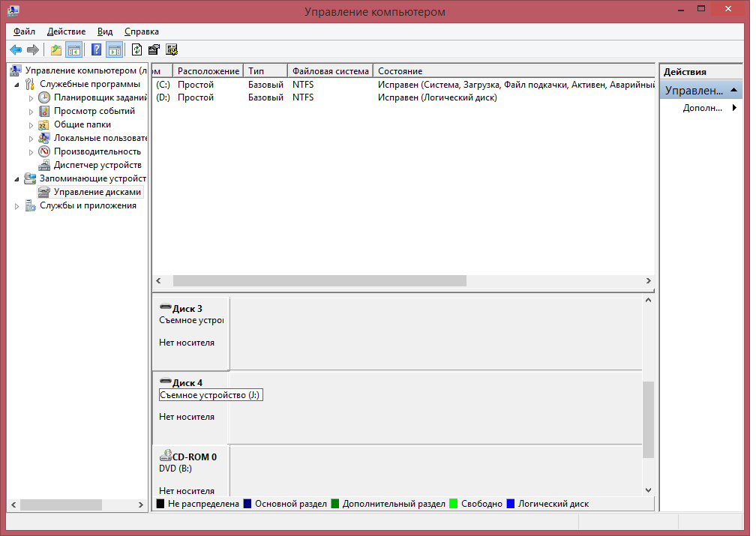Click the volume list horizontal scrollbar
This screenshot has height=536, width=756.
[x=319, y=280]
